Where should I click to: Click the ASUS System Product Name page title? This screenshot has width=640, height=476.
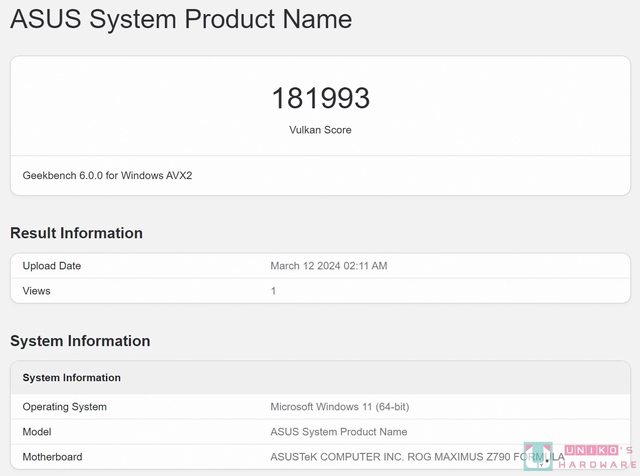point(181,19)
